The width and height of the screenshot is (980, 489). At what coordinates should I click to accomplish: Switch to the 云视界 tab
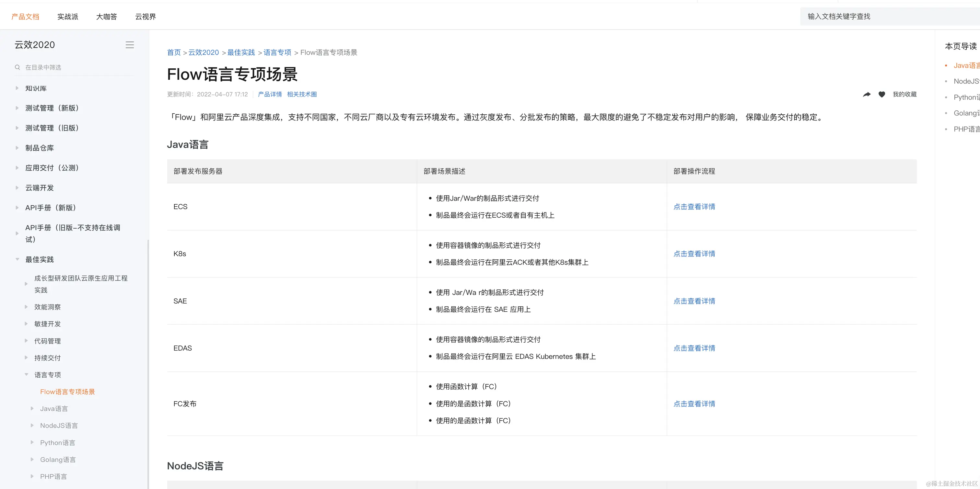[x=145, y=17]
